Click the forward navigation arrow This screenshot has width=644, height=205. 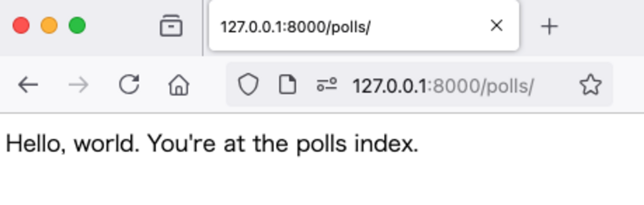pyautogui.click(x=78, y=85)
